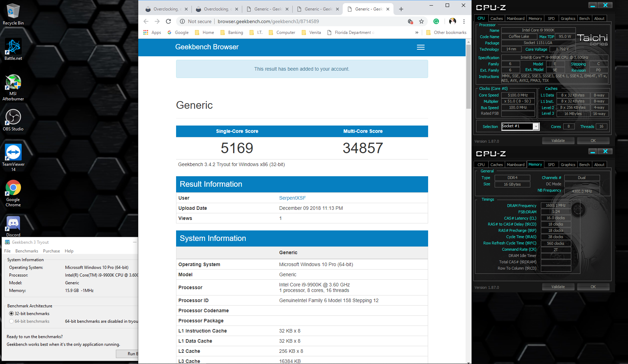This screenshot has width=628, height=364.
Task: Open File menu in Geekbench 3 Tryout
Action: [7, 251]
